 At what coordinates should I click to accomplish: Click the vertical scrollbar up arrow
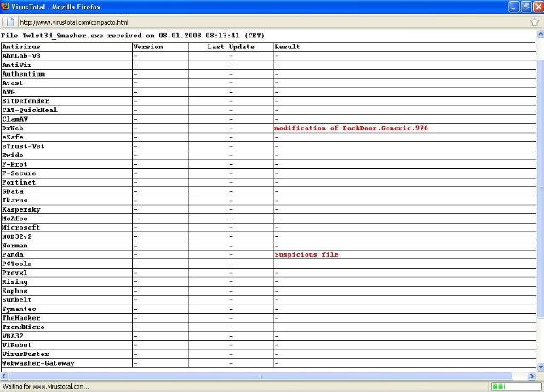tap(541, 34)
